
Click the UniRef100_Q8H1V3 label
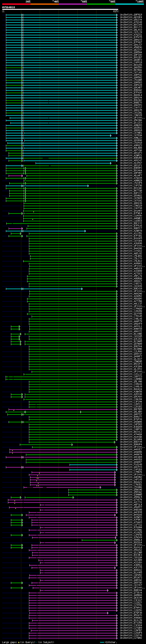coord(131,40)
